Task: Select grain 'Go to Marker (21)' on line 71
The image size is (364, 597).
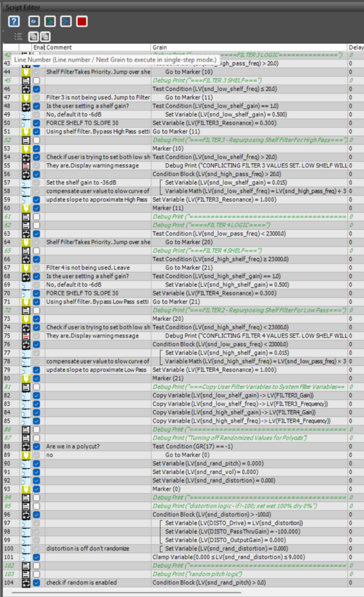Action: (x=176, y=302)
